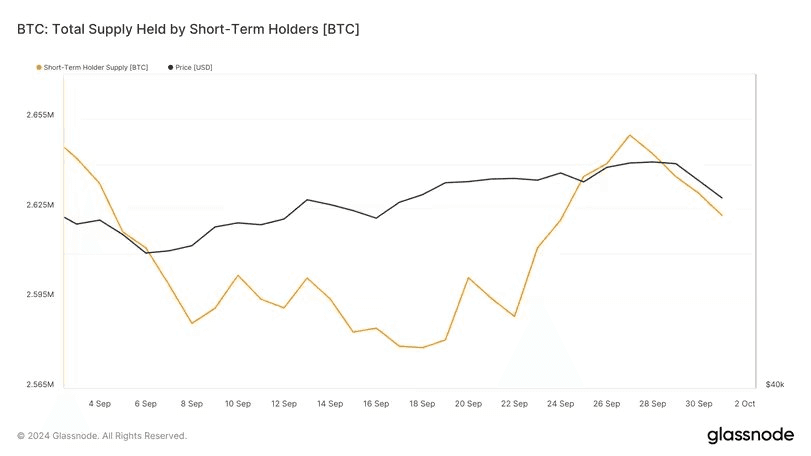811x456 pixels.
Task: Toggle the Short-Term Holder Supply legend dot
Action: 39,68
